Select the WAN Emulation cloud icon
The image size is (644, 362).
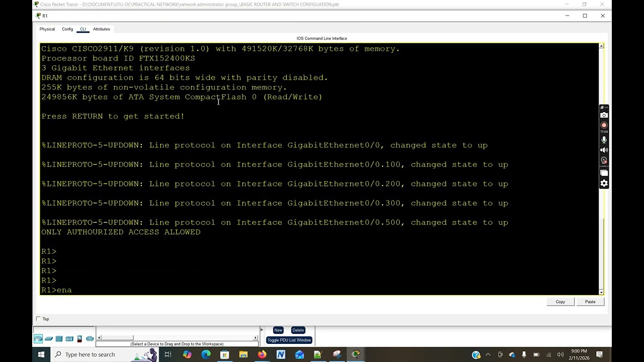[x=90, y=339]
